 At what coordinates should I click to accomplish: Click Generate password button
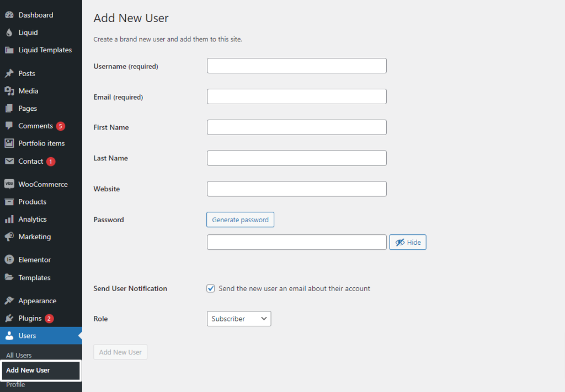(241, 219)
